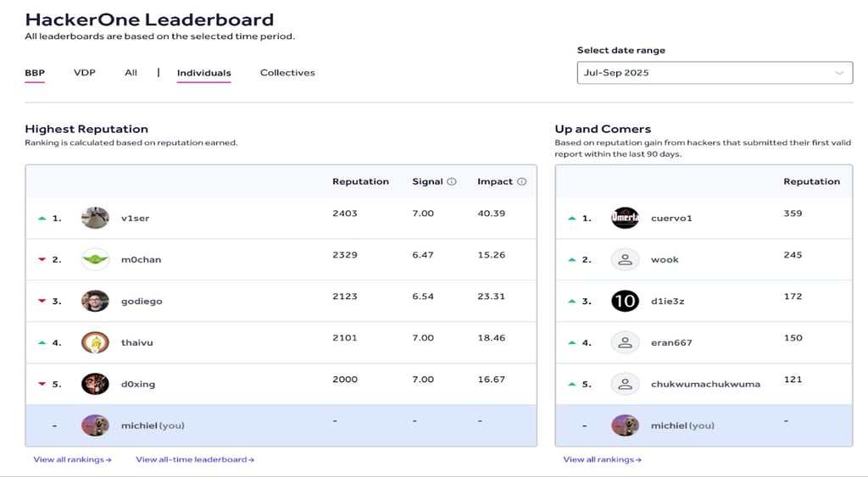Click chukwumachukwuma's default profile icon
This screenshot has height=477, width=868.
625,384
